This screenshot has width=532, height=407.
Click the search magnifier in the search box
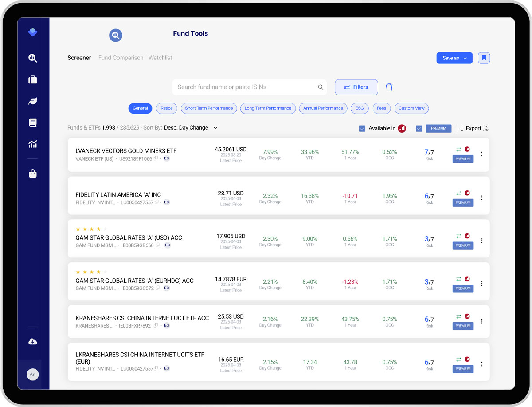[321, 87]
